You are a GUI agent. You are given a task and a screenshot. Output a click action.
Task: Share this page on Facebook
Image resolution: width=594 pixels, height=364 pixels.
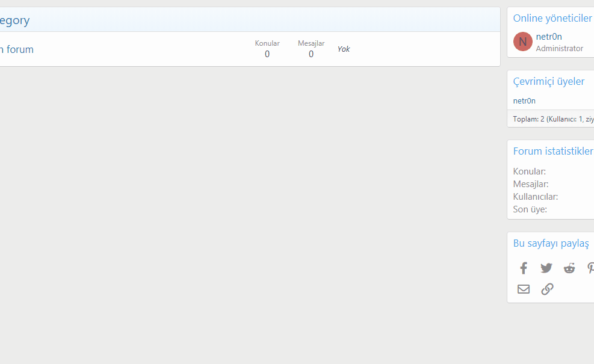[x=524, y=268]
